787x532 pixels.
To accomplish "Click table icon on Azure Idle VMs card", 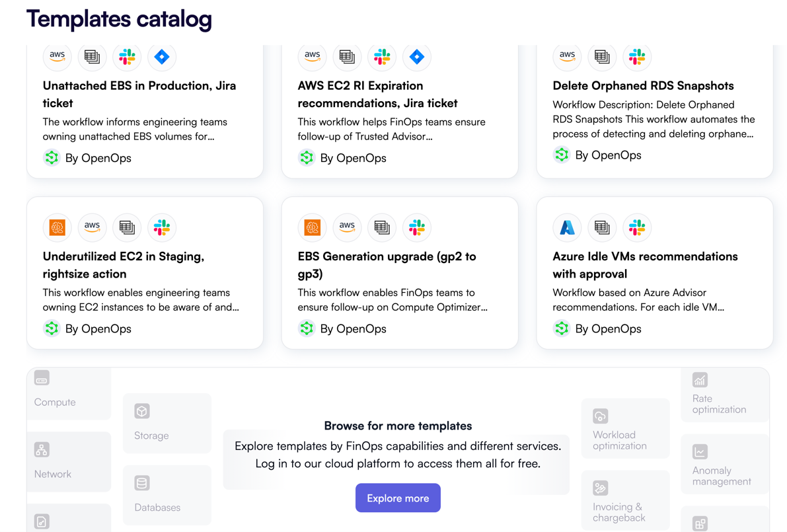I will [x=602, y=227].
